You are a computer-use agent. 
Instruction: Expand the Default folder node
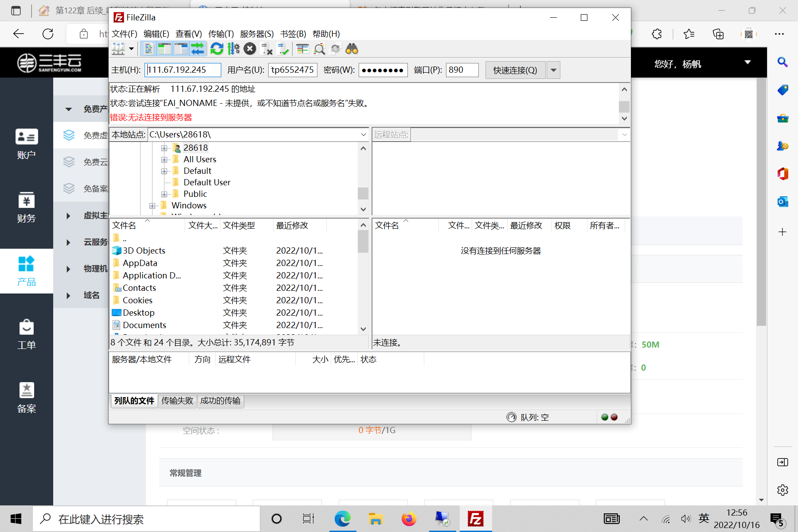(164, 171)
